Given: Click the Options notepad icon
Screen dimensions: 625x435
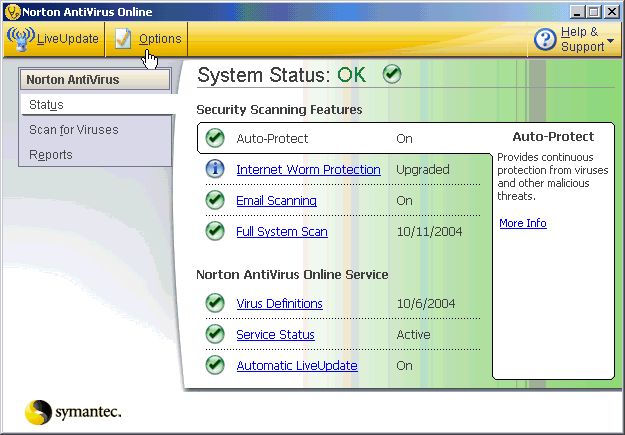Looking at the screenshot, I should click(123, 39).
